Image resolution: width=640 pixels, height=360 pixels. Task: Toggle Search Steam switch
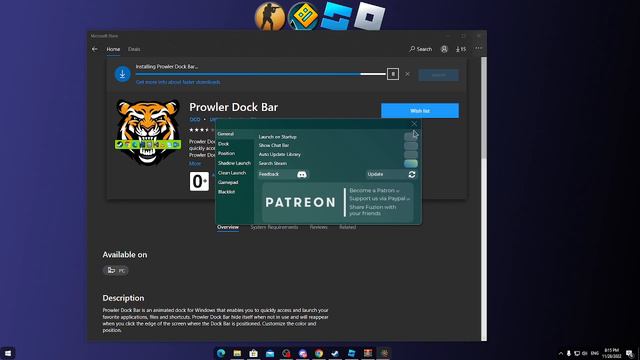point(411,164)
